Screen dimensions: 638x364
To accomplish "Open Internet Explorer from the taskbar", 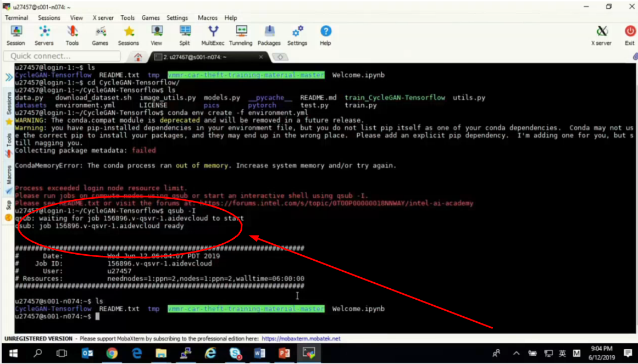I will pos(210,353).
